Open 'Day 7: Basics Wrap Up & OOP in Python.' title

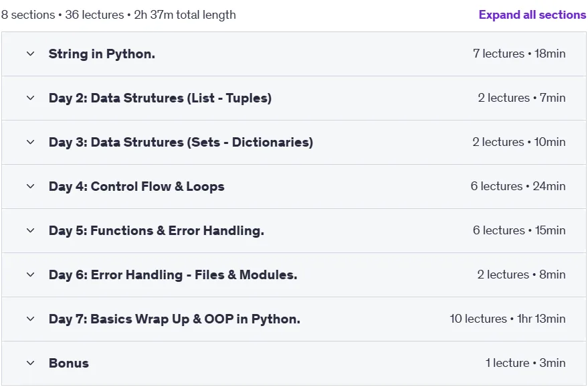click(x=175, y=319)
